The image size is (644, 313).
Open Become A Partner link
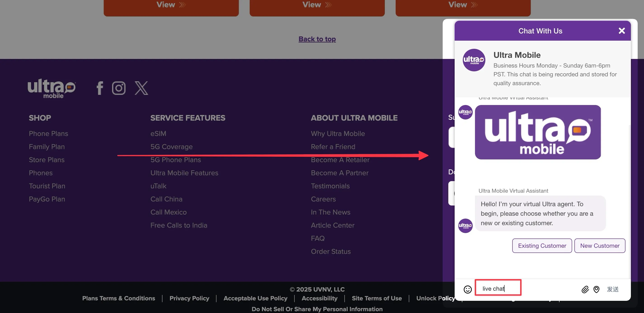tap(340, 173)
